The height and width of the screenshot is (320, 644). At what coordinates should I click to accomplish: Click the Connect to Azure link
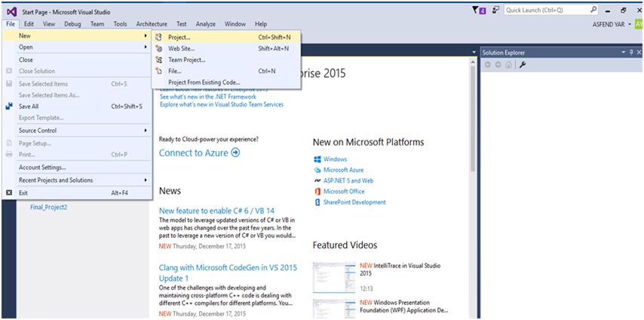click(194, 152)
